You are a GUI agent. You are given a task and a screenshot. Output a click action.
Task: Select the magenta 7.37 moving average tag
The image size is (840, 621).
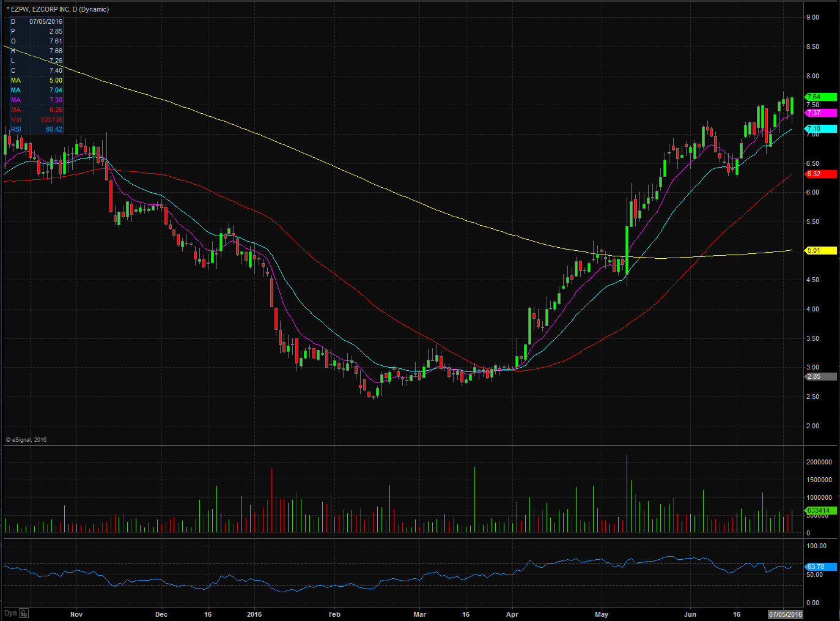(x=820, y=113)
